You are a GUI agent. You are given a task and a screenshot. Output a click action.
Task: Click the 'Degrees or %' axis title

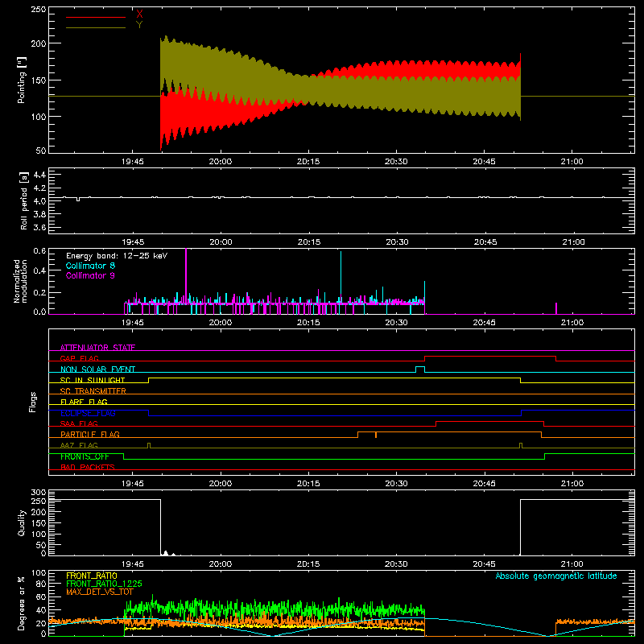pyautogui.click(x=22, y=603)
